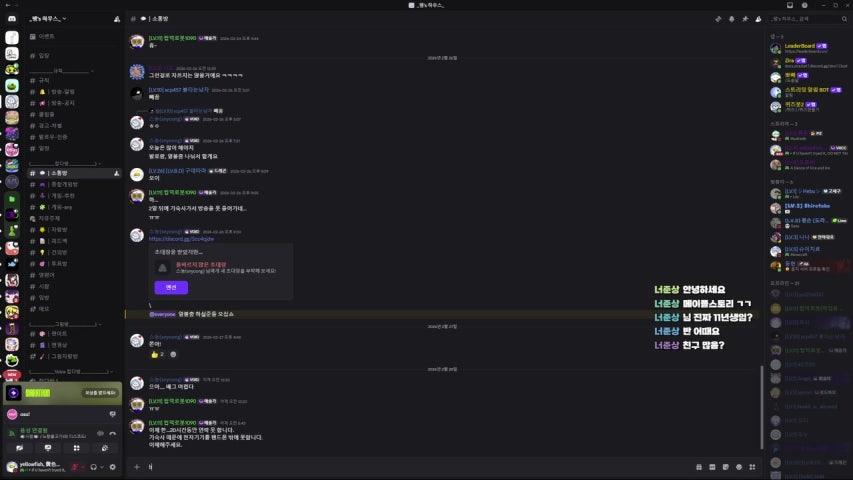Open Shirataka's profile in the member list
853x480 pixels.
point(809,208)
